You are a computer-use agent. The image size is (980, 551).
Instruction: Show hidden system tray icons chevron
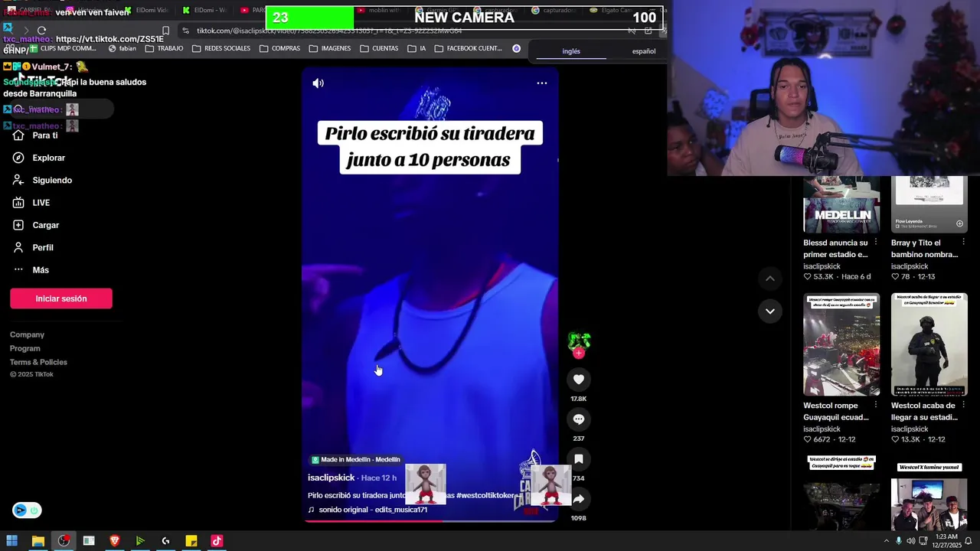887,541
